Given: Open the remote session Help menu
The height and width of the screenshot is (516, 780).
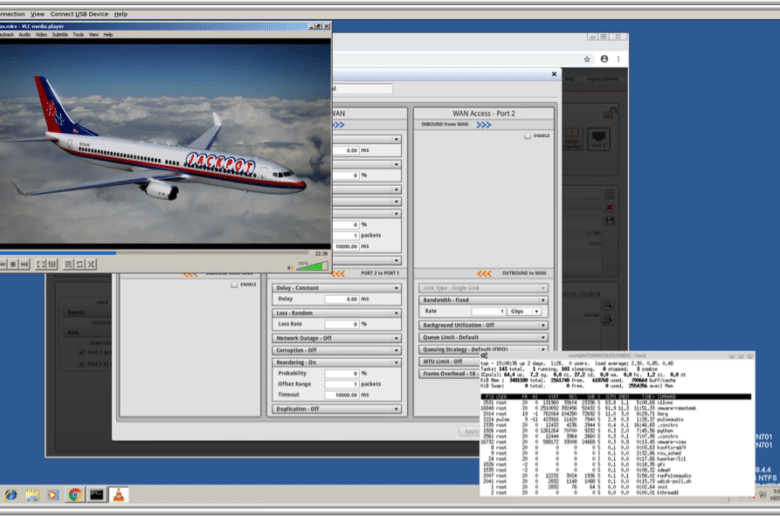Looking at the screenshot, I should tap(120, 14).
